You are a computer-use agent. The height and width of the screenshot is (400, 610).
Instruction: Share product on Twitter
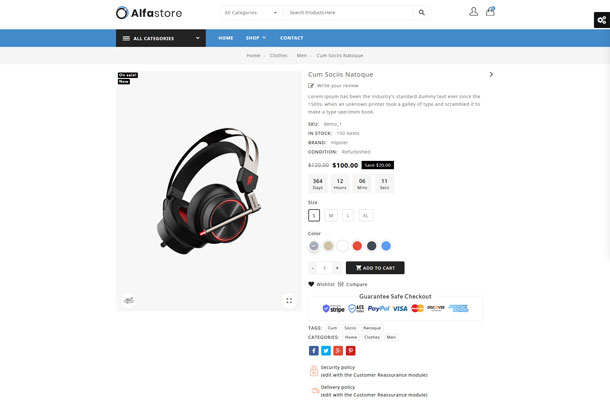326,351
